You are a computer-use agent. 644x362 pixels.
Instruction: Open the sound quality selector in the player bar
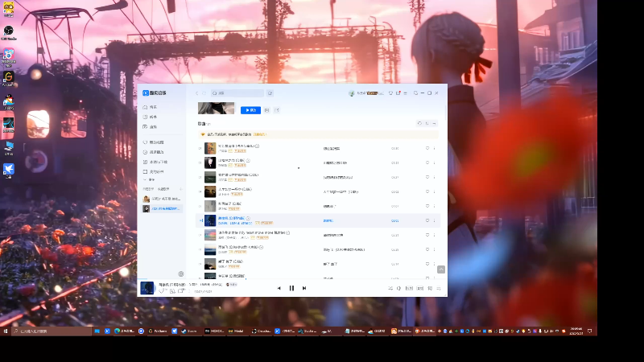[409, 289]
